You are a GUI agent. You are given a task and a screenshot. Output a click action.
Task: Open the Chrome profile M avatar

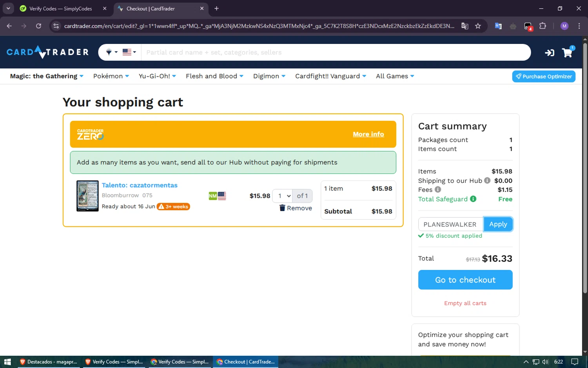[x=564, y=26]
